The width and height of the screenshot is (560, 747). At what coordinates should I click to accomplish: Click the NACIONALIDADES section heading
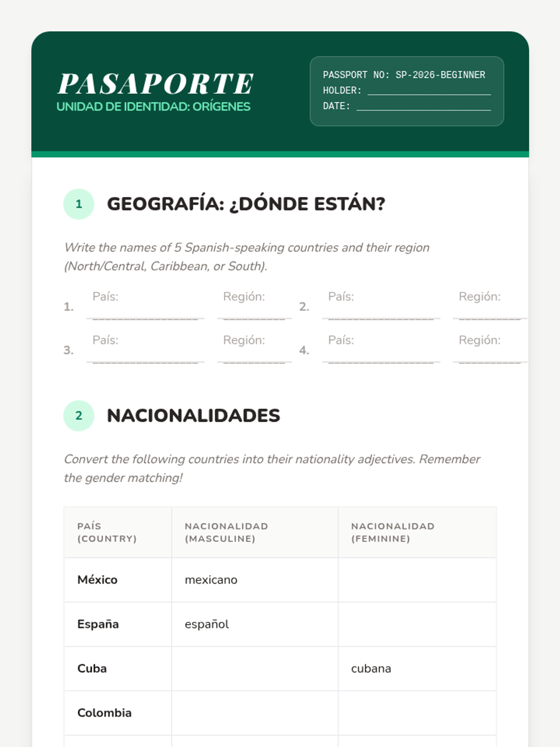click(193, 416)
